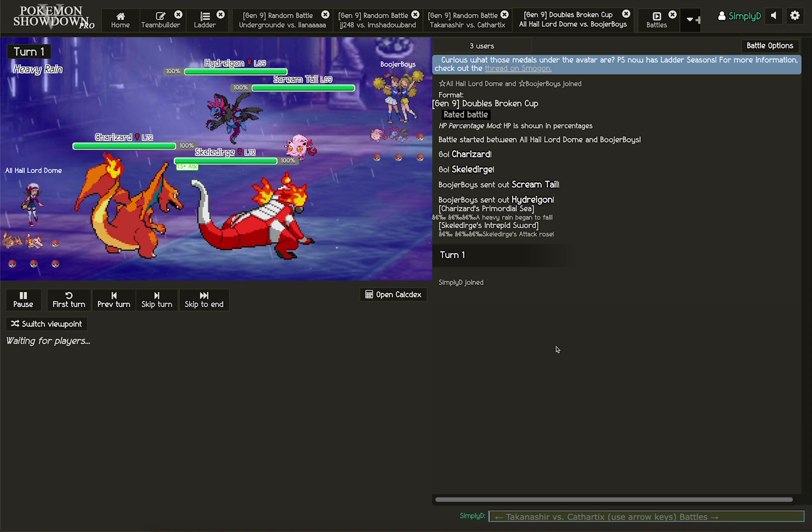This screenshot has height=532, width=812.
Task: Click the All Hail Lord Dome trainer avatar
Action: [31, 204]
